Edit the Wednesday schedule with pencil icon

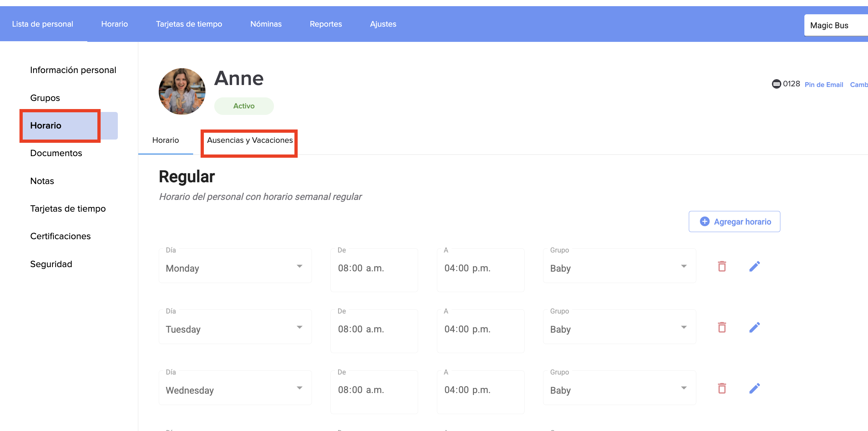pyautogui.click(x=754, y=388)
